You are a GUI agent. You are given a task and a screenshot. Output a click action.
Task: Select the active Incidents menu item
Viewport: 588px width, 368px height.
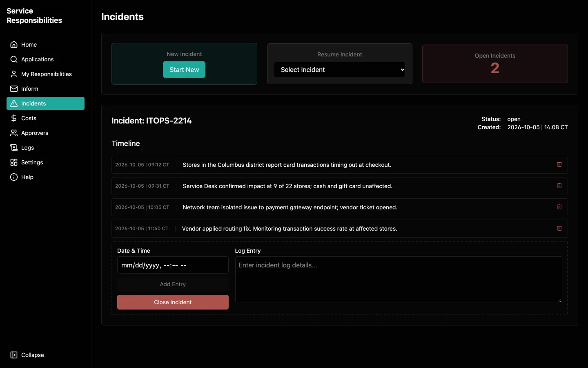tap(45, 103)
